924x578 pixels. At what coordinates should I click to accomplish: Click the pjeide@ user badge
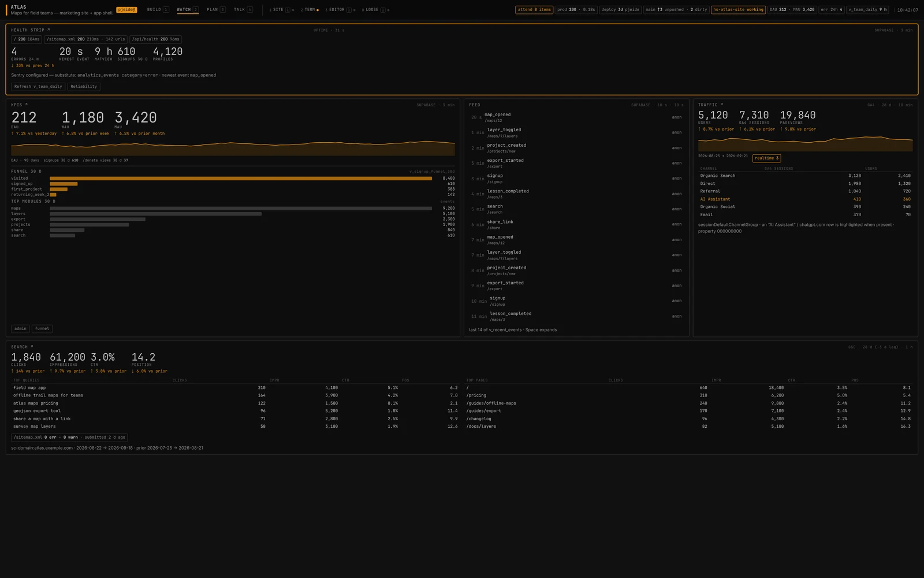coord(126,10)
